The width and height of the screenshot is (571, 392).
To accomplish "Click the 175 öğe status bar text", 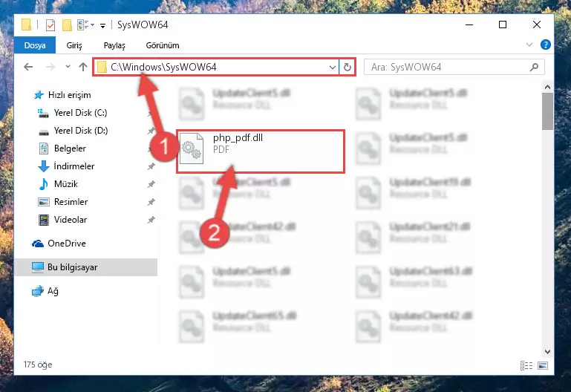I will coord(38,365).
